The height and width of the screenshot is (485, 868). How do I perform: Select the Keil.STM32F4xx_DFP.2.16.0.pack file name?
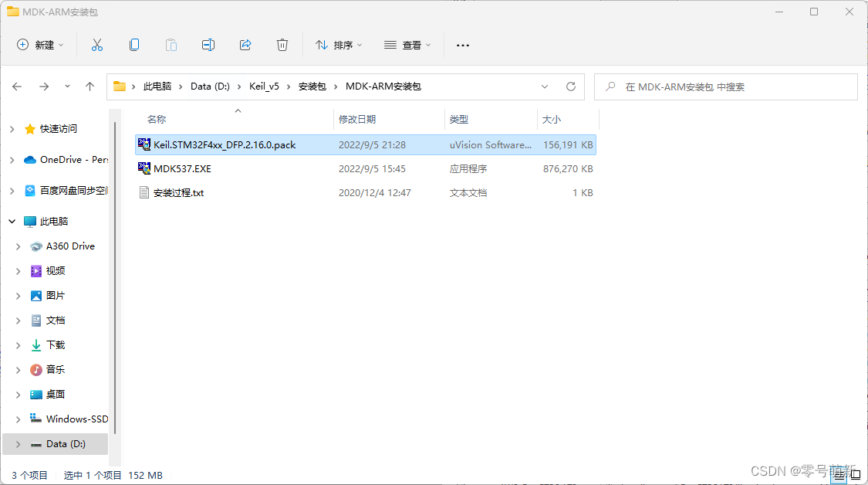[x=225, y=144]
